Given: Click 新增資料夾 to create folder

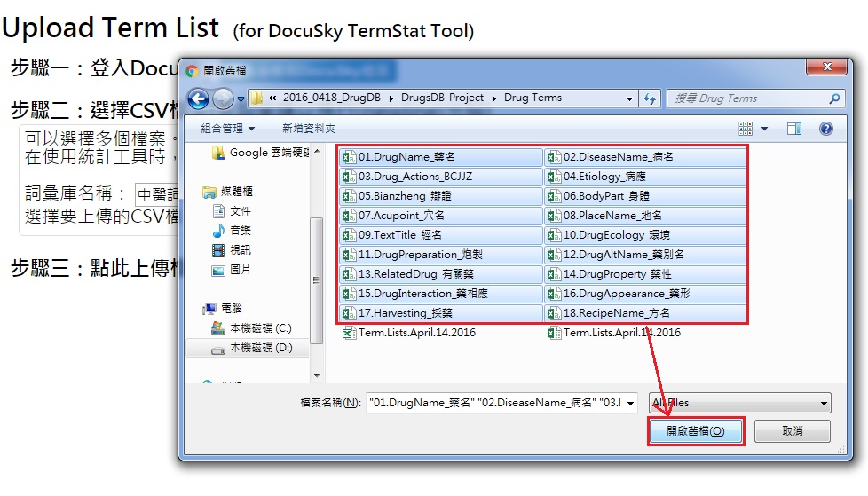Looking at the screenshot, I should (x=309, y=129).
